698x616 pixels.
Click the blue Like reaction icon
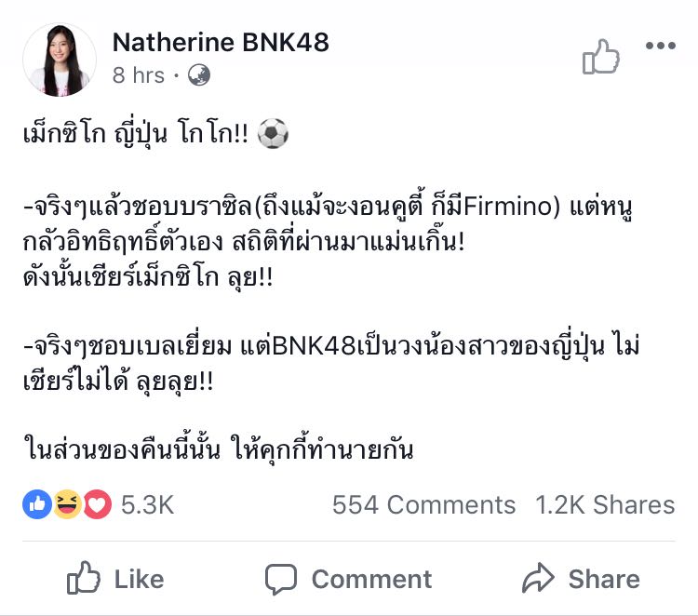pyautogui.click(x=38, y=504)
